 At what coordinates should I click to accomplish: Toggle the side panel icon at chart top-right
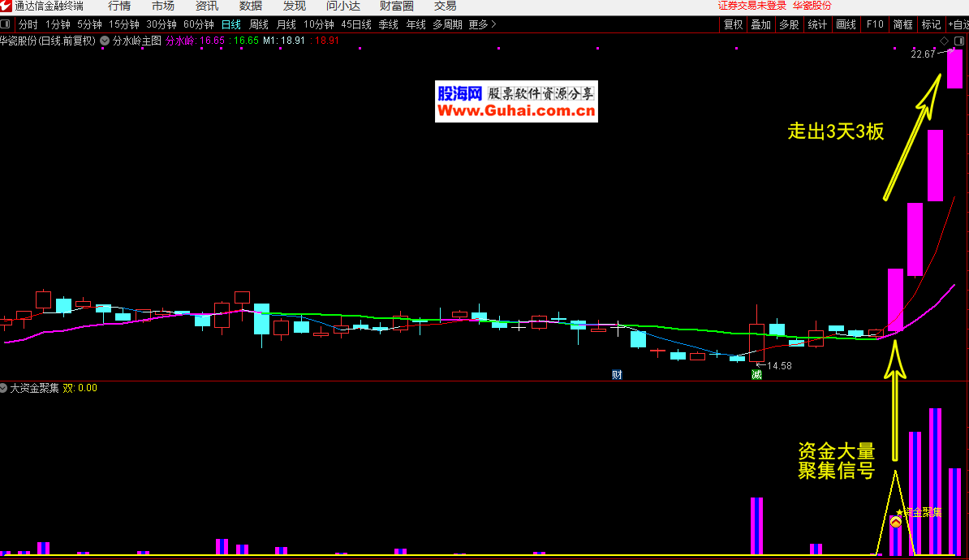(959, 41)
